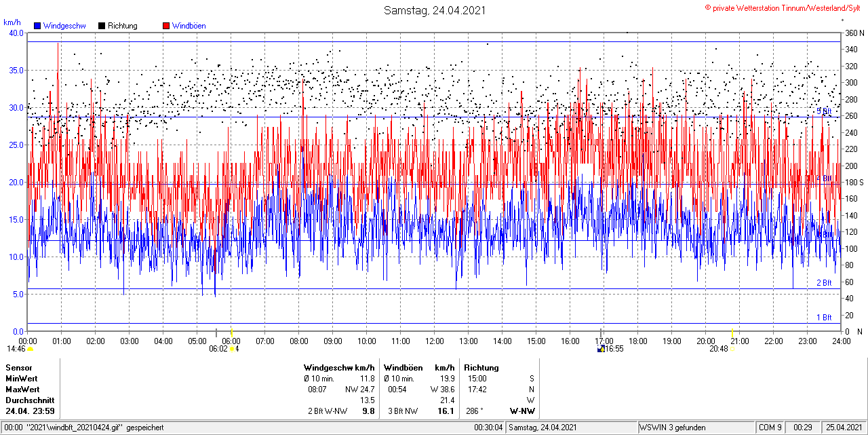This screenshot has width=868, height=435.
Task: Click the 2 Bft threshold label
Action: pyautogui.click(x=824, y=283)
